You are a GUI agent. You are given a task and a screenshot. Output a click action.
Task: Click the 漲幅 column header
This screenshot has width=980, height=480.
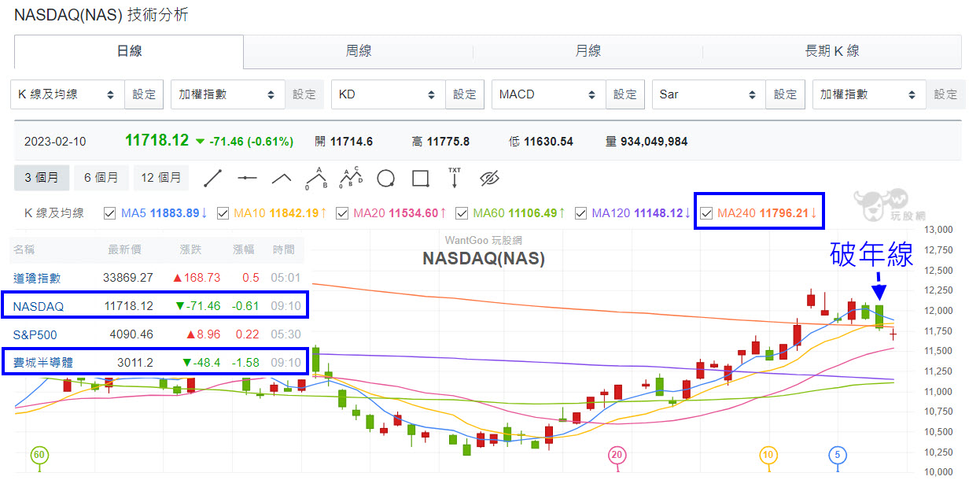coord(244,250)
